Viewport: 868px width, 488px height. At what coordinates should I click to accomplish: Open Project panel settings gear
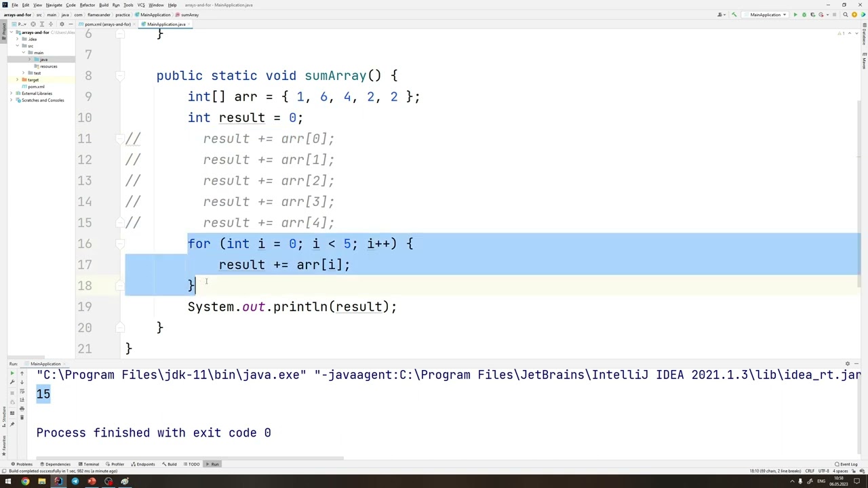tap(62, 24)
